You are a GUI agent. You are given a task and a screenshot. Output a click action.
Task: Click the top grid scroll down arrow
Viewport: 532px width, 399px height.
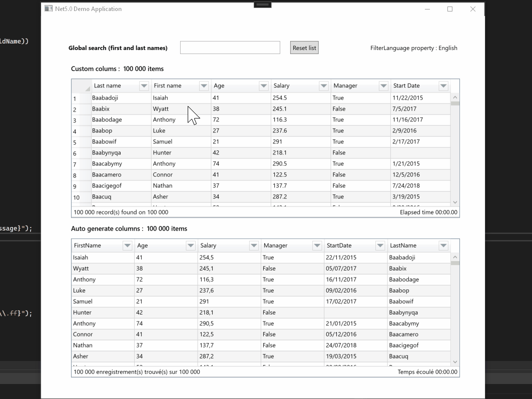coord(455,202)
